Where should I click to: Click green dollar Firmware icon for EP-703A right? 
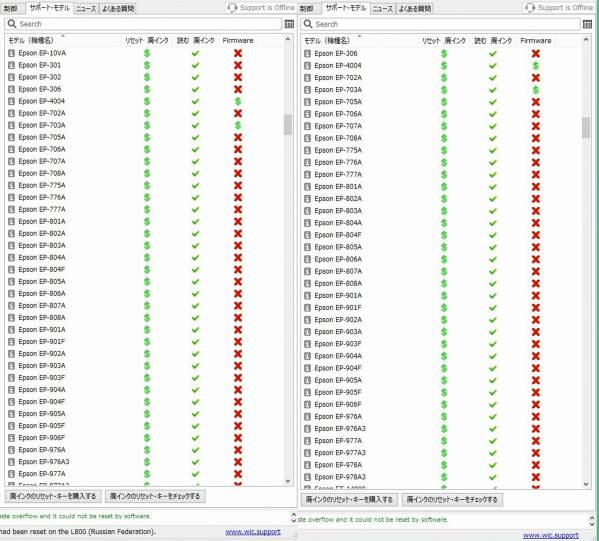coord(536,90)
